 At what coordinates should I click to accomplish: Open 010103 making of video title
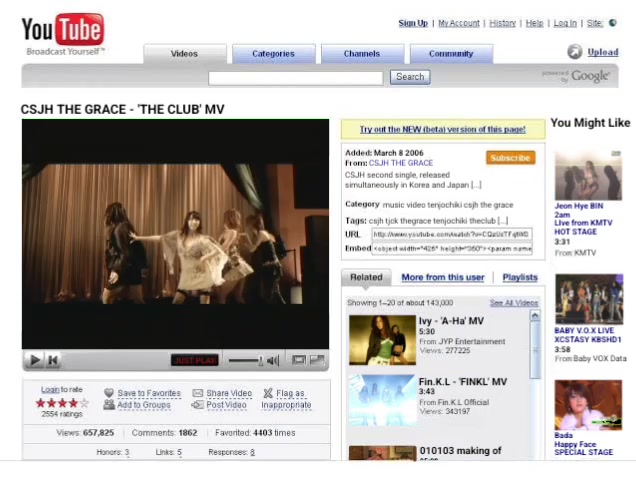[460, 450]
